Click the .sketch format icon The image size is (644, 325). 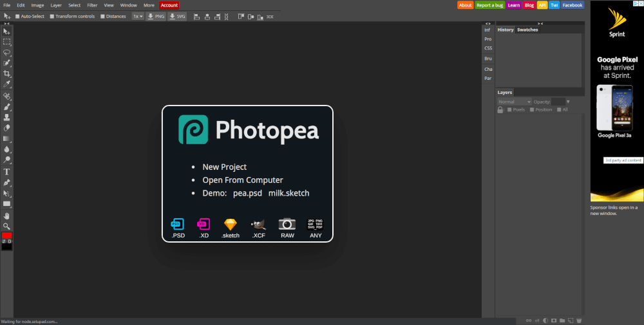(x=231, y=225)
